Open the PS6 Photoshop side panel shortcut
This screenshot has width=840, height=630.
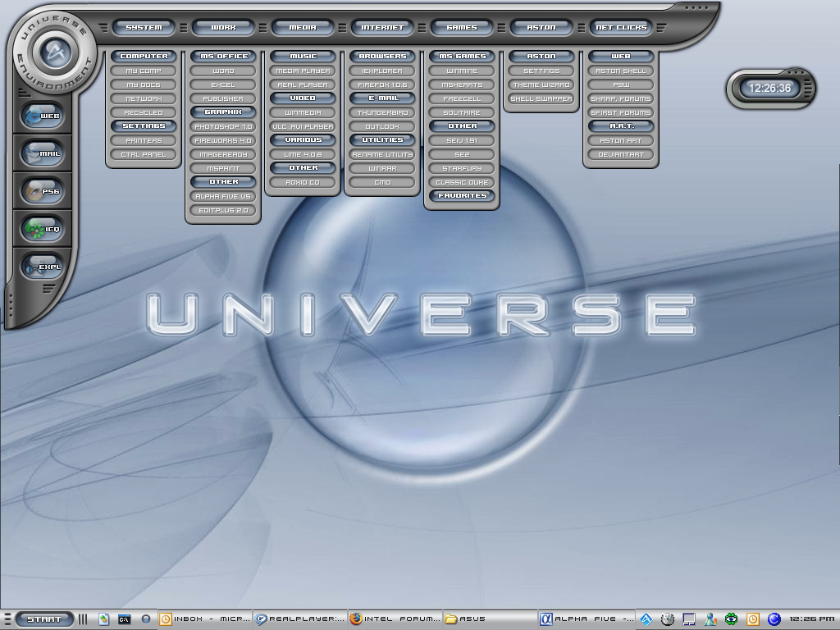(43, 191)
